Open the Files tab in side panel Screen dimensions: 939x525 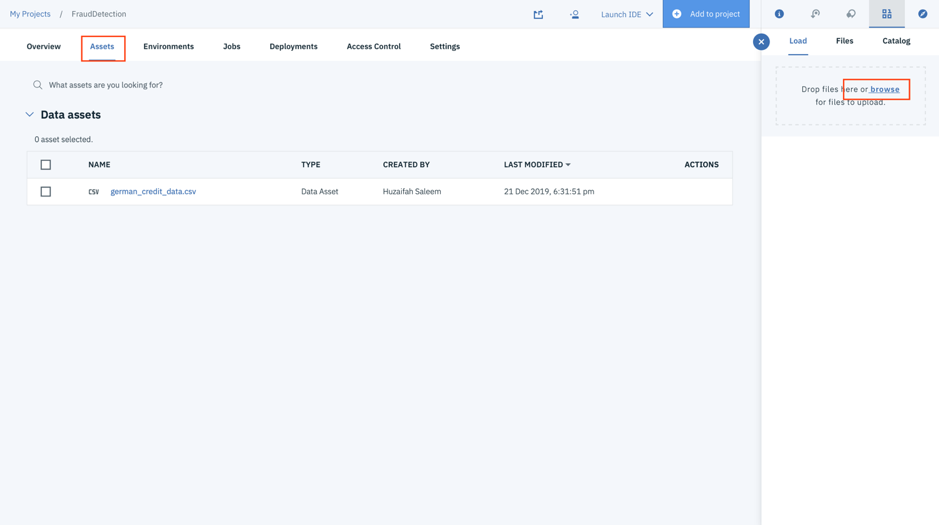point(844,41)
